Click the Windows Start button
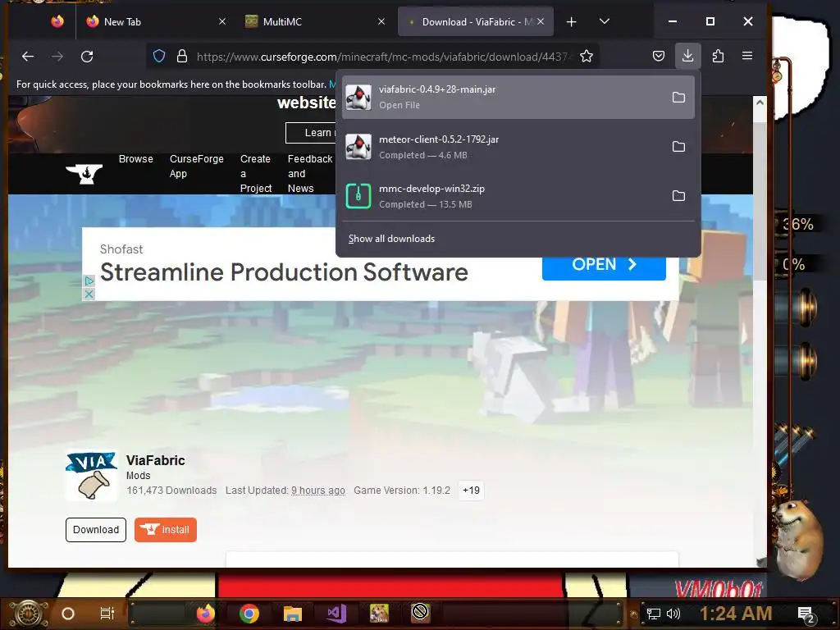Viewport: 840px width, 630px height. pos(30,614)
